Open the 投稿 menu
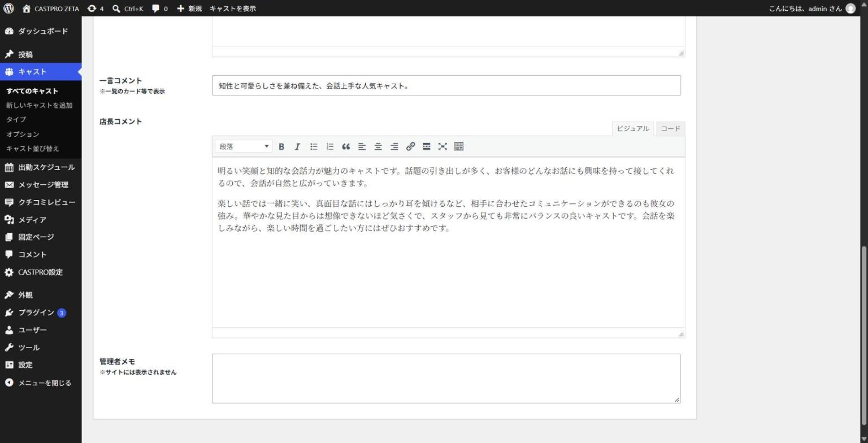Screen dimensions: 868x443 pyautogui.click(x=41, y=54)
